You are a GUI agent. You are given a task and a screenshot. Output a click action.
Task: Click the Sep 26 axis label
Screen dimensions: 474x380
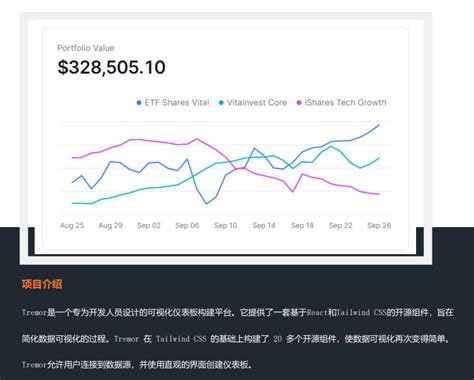[x=379, y=226]
